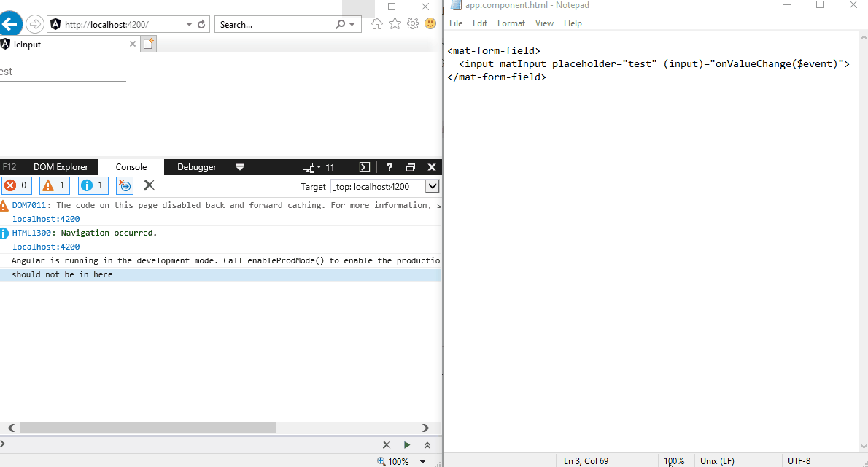Click the error count filter in Console
The width and height of the screenshot is (868, 467).
pos(16,185)
